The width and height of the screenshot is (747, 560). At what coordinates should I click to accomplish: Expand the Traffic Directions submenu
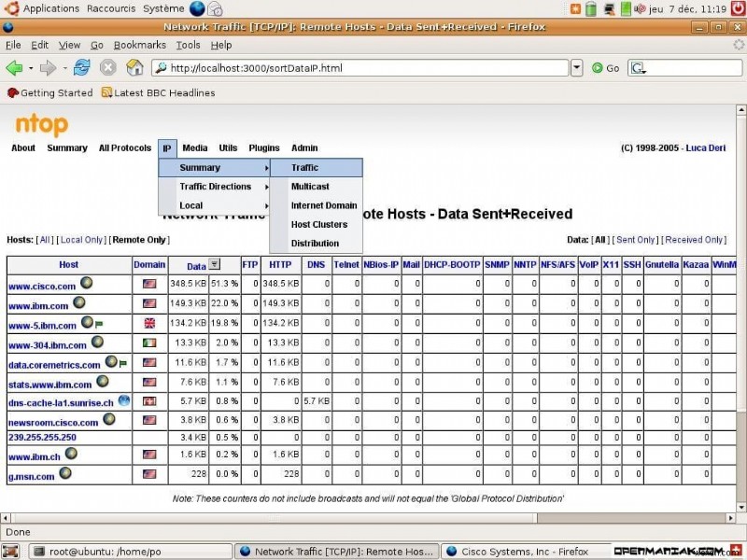215,187
